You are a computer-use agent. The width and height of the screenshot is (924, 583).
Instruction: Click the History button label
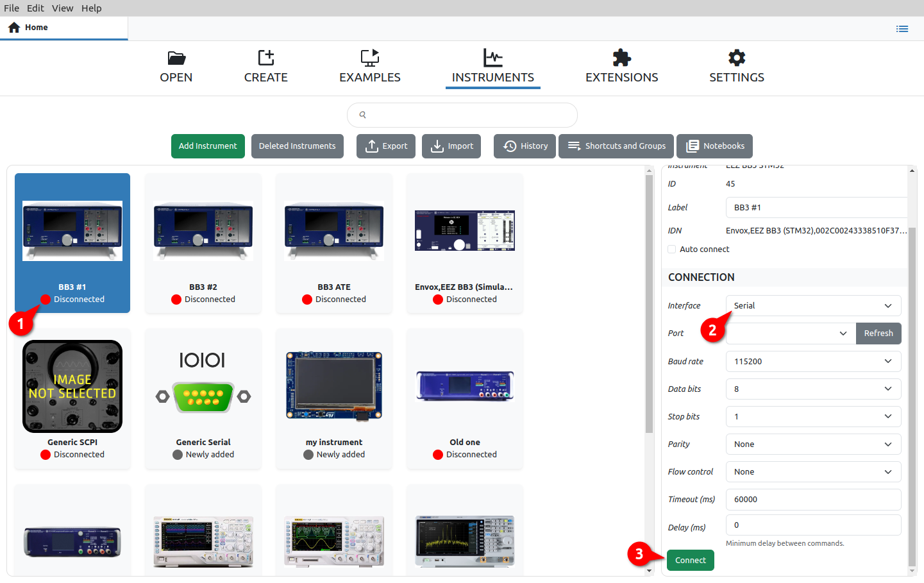click(x=534, y=146)
